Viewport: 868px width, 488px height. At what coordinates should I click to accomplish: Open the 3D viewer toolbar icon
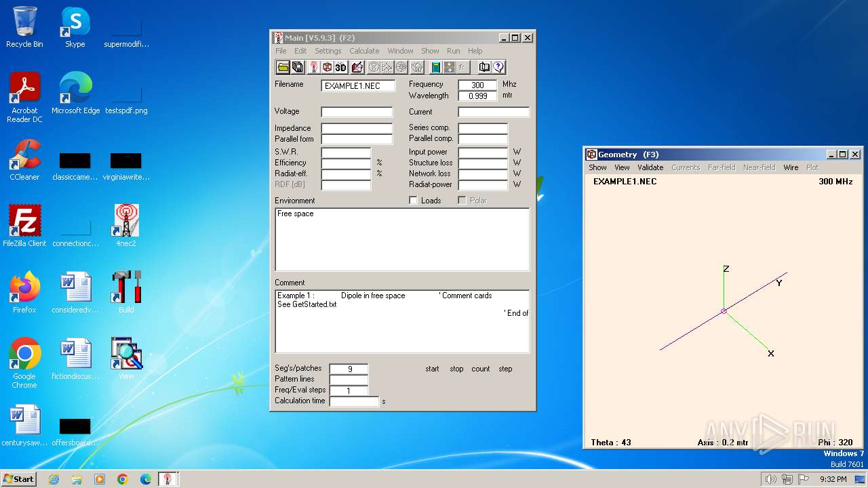(340, 67)
